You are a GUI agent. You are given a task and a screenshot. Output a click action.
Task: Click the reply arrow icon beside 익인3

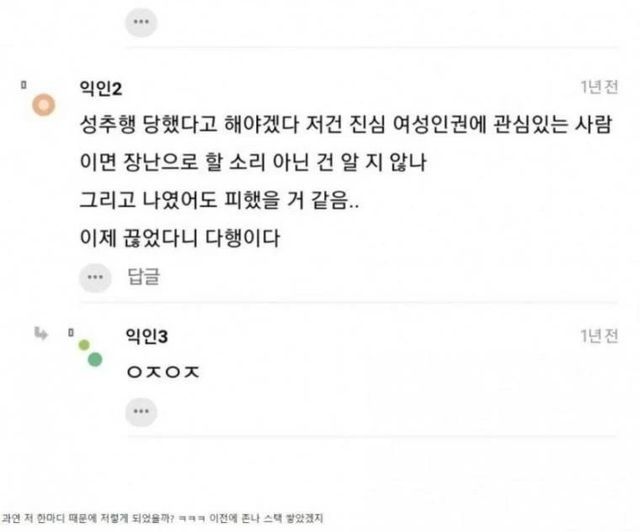coord(42,335)
